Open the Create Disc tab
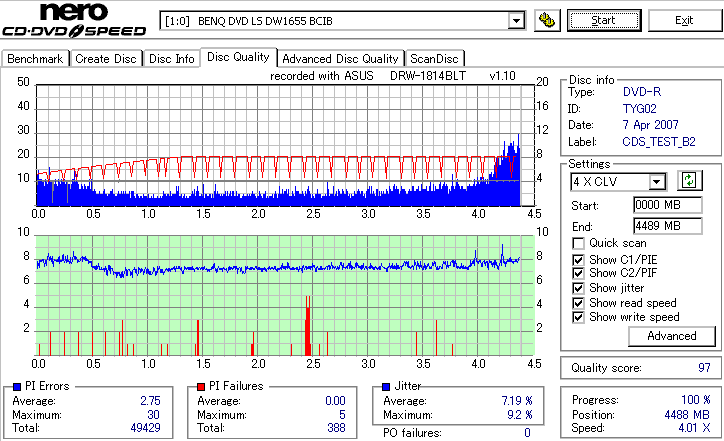 coord(106,59)
